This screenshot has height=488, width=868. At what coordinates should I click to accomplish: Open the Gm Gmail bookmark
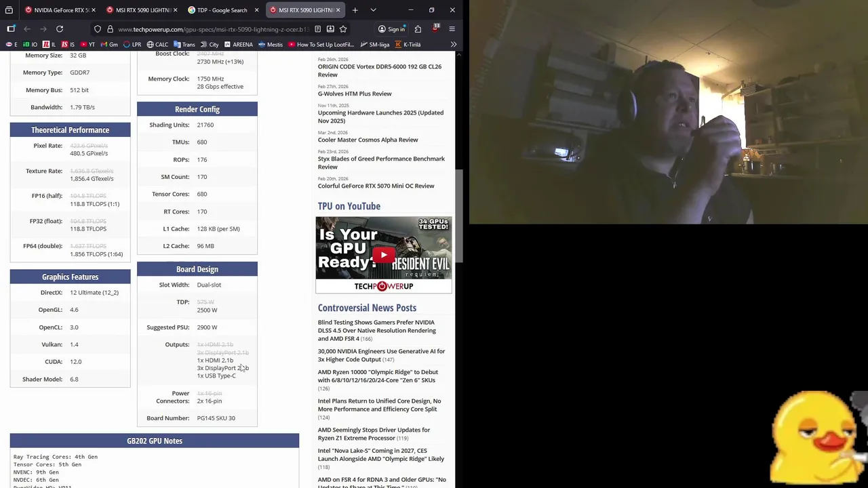pyautogui.click(x=108, y=45)
